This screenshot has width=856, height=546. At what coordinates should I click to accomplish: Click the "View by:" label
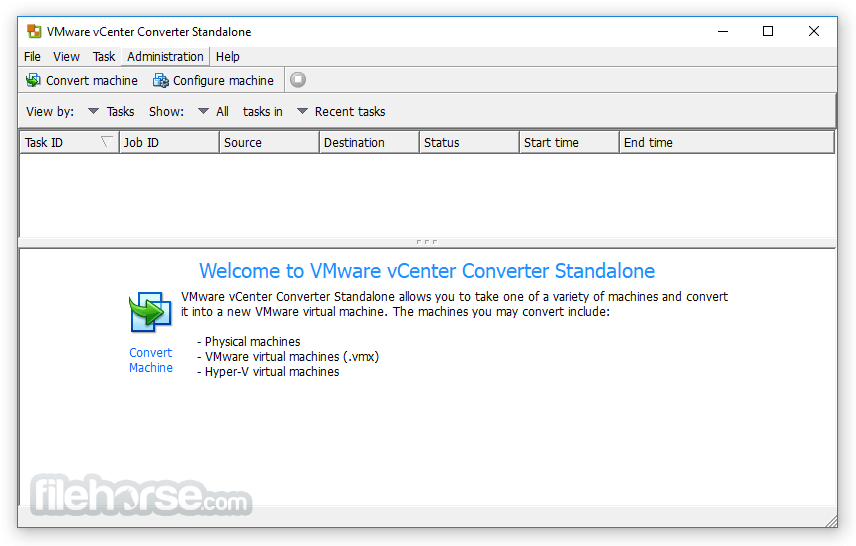50,111
